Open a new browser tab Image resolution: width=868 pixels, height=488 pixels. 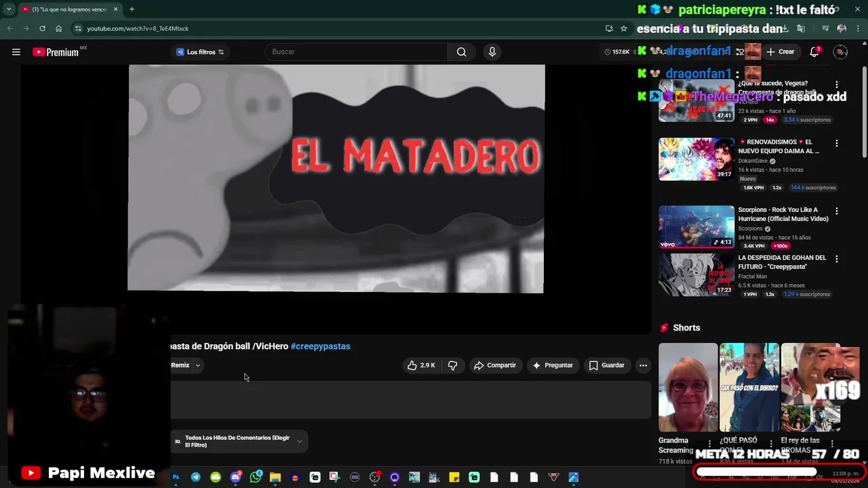[132, 9]
